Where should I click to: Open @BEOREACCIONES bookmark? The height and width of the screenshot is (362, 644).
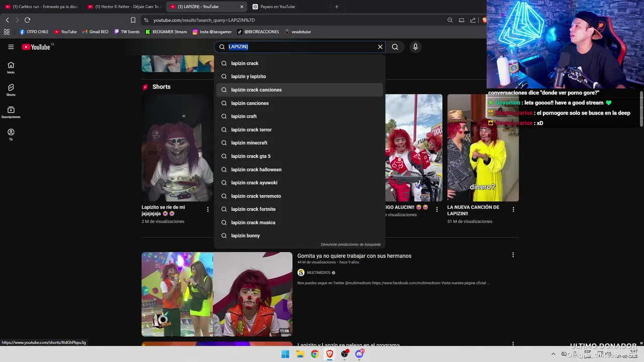(x=258, y=32)
